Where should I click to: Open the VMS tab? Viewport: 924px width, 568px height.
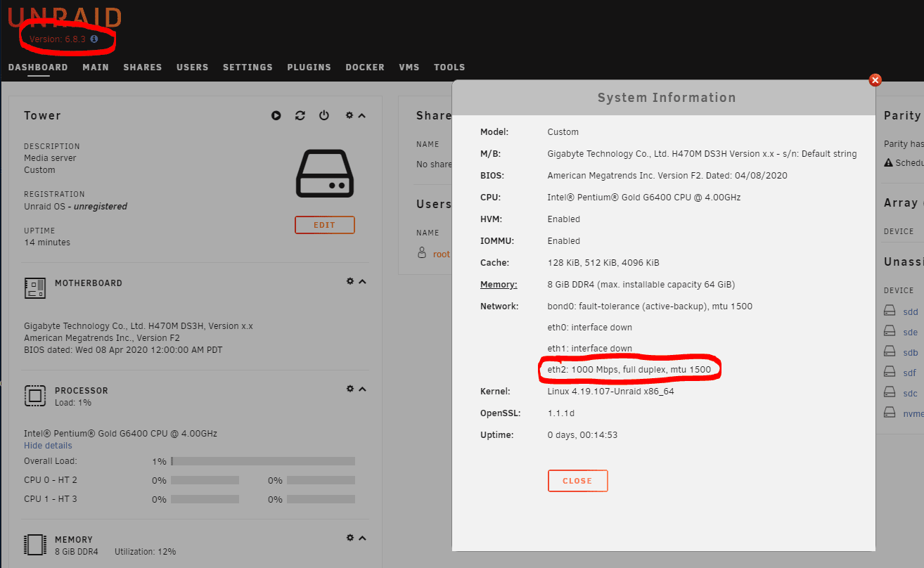point(409,67)
